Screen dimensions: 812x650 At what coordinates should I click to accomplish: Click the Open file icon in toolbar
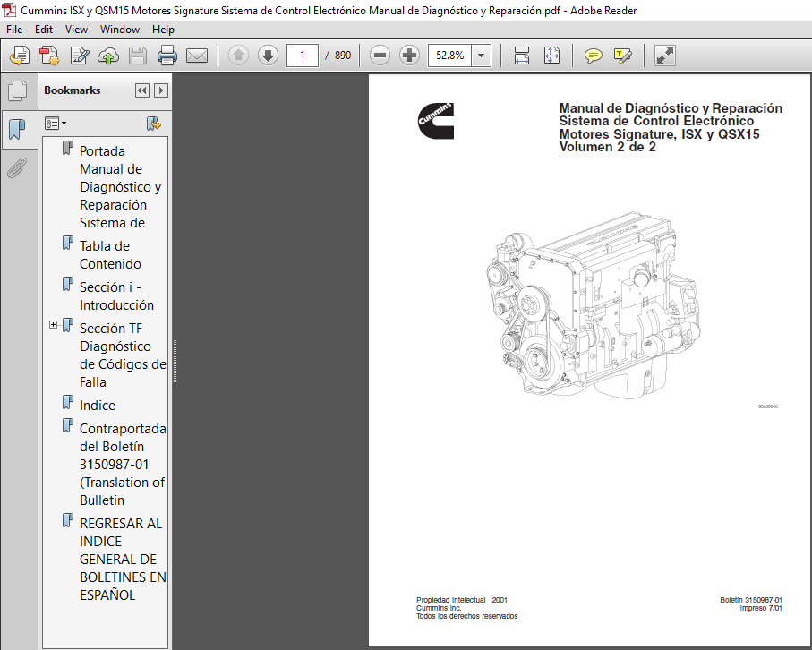[20, 56]
